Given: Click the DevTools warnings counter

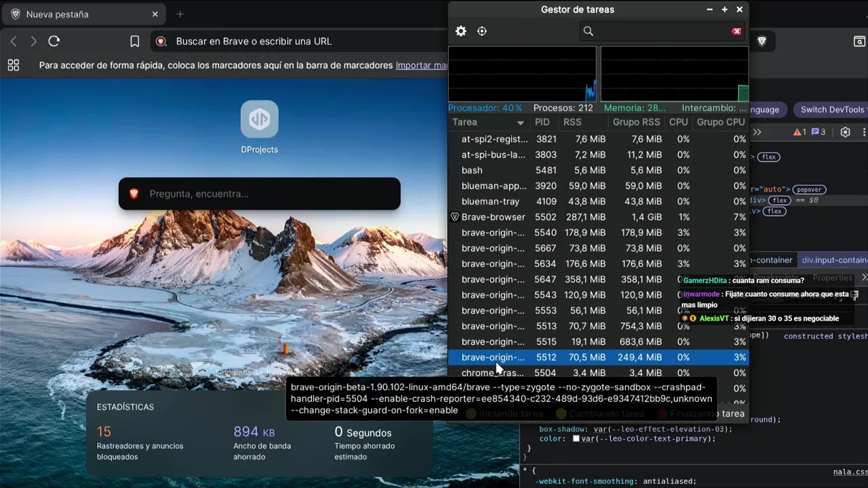Looking at the screenshot, I should [800, 132].
